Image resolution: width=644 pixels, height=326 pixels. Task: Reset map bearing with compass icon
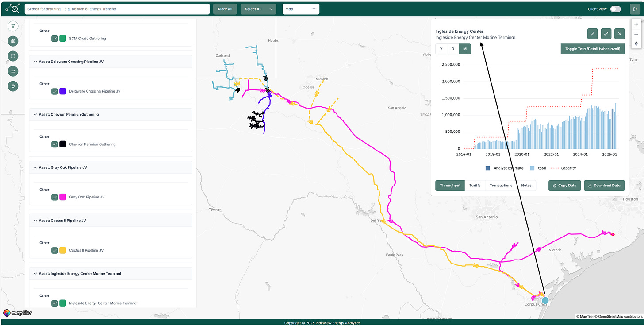(x=636, y=43)
